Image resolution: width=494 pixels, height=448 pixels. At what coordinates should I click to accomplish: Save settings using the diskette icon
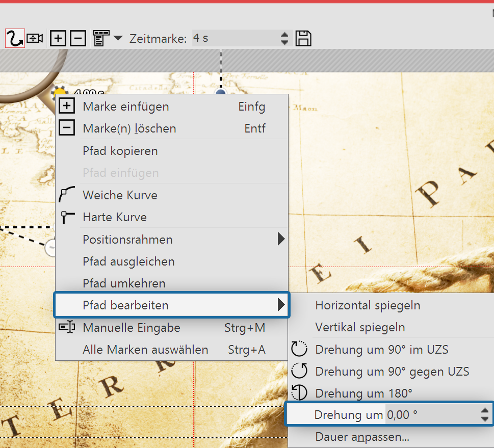(303, 38)
